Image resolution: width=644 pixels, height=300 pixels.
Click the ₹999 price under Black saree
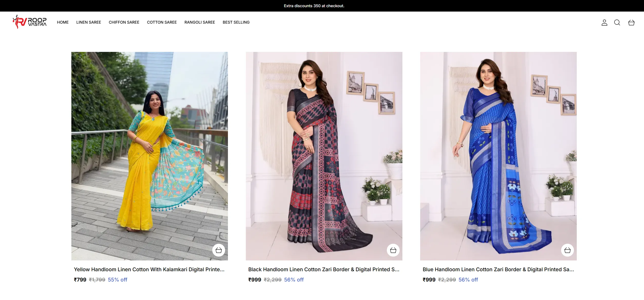coord(255,280)
